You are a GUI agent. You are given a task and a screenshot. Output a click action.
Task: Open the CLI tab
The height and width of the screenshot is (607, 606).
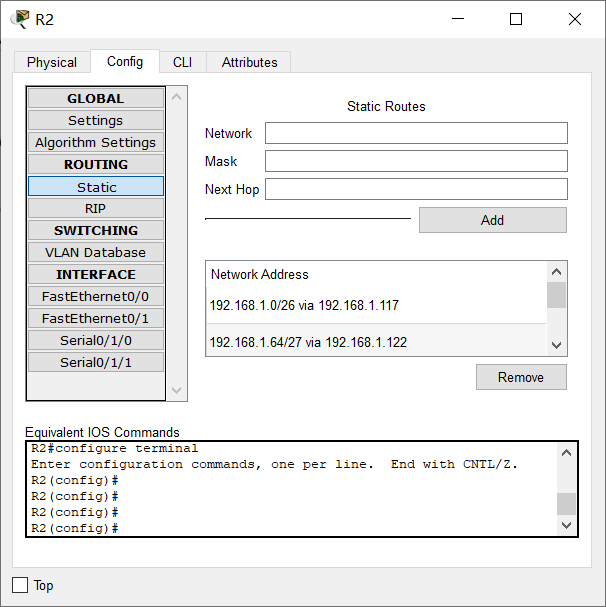pyautogui.click(x=182, y=62)
